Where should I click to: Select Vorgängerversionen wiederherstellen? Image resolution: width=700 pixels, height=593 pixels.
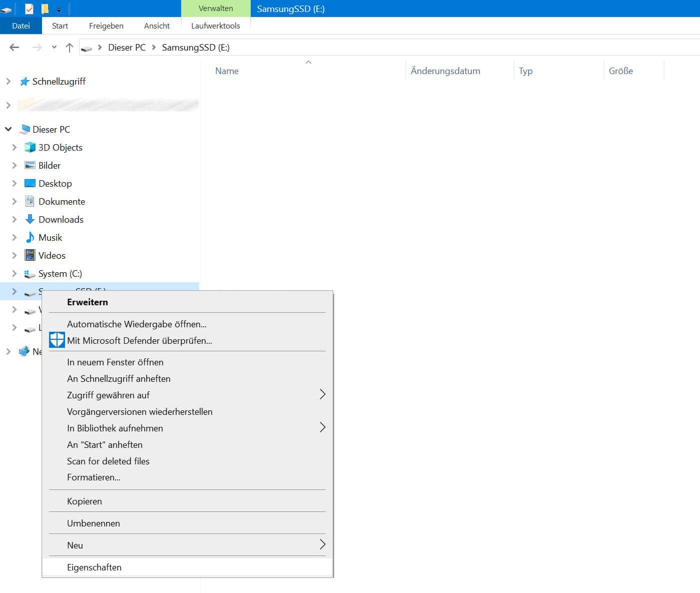pyautogui.click(x=188, y=411)
